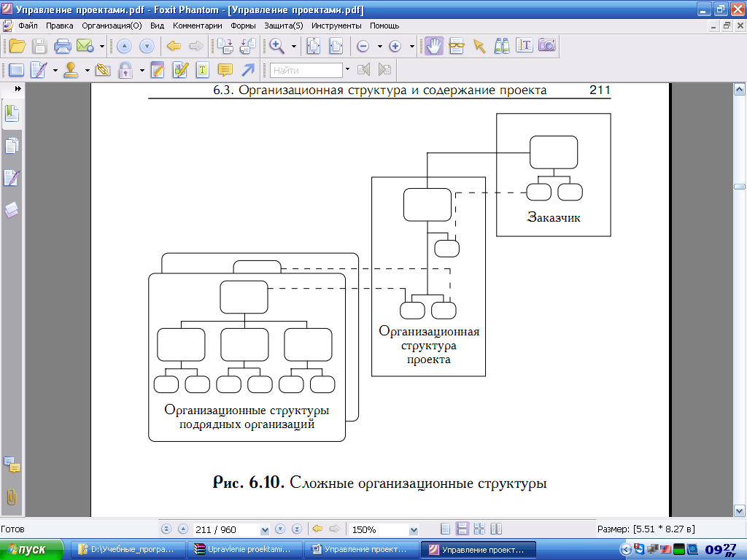This screenshot has width=747, height=560.
Task: Fit page height using the fit page icon
Action: pyautogui.click(x=314, y=46)
